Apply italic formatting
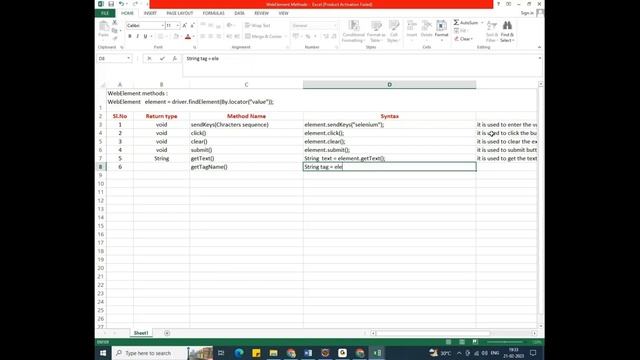 [x=138, y=36]
